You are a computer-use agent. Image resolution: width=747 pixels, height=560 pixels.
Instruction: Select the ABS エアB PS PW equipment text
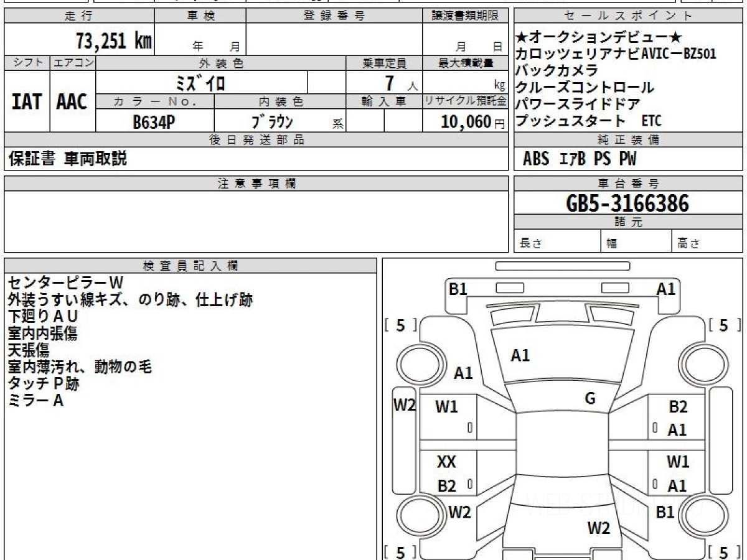click(580, 159)
